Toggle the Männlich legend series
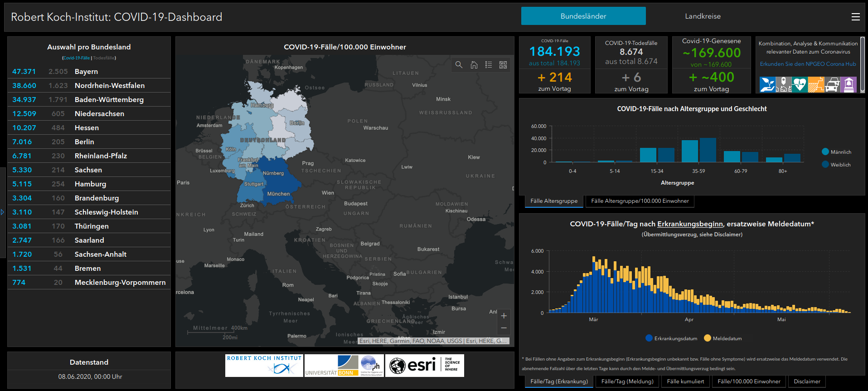 tap(836, 152)
